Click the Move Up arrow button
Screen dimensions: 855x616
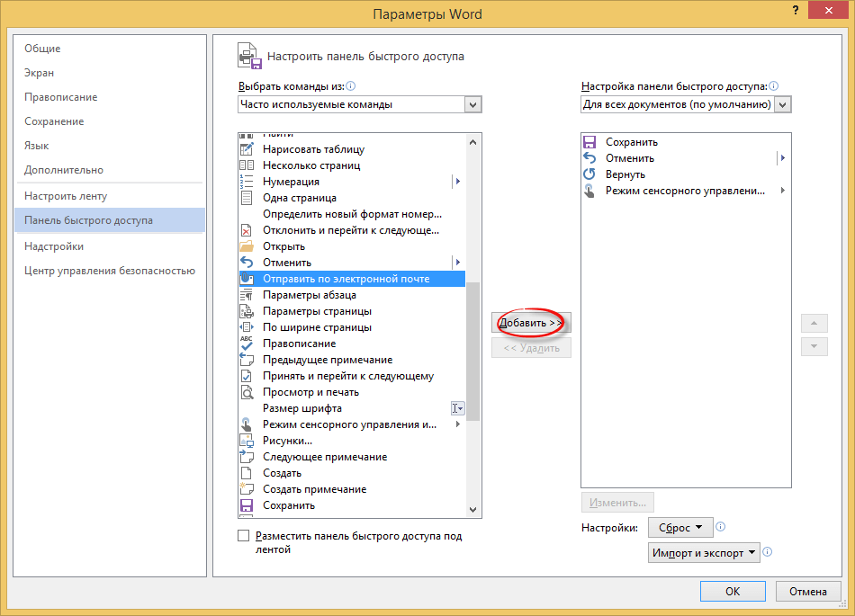(x=814, y=323)
